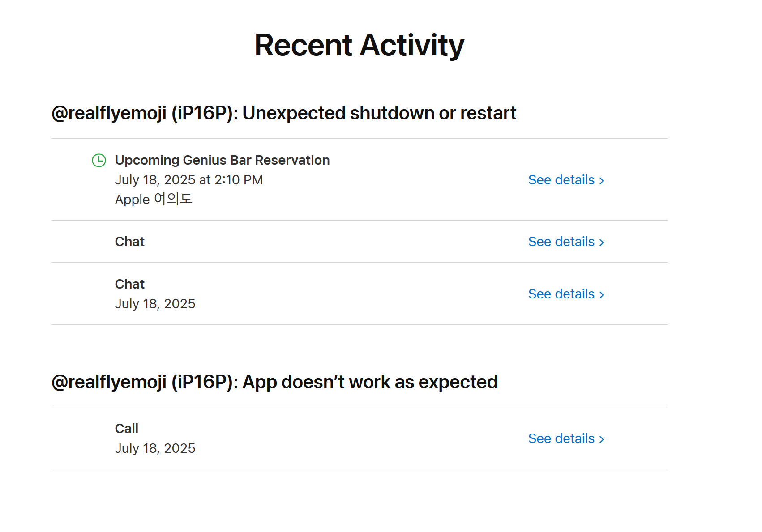Select the App doesn't work as expected heading

[274, 382]
